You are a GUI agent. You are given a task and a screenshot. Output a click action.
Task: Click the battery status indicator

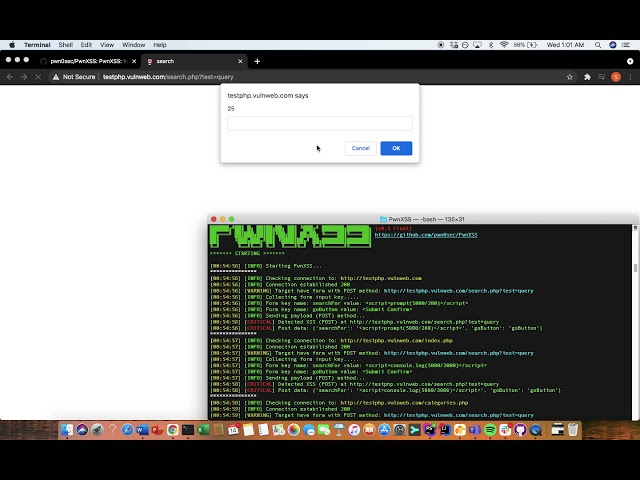tap(525, 45)
